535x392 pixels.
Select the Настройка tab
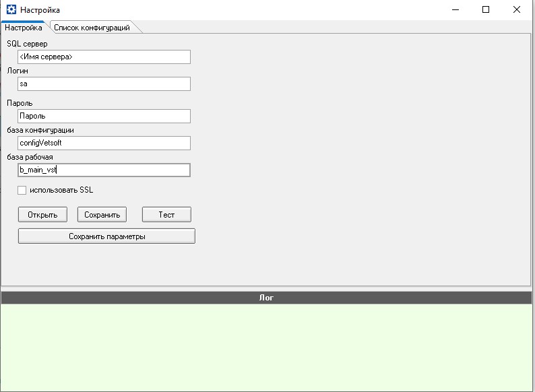coord(23,28)
